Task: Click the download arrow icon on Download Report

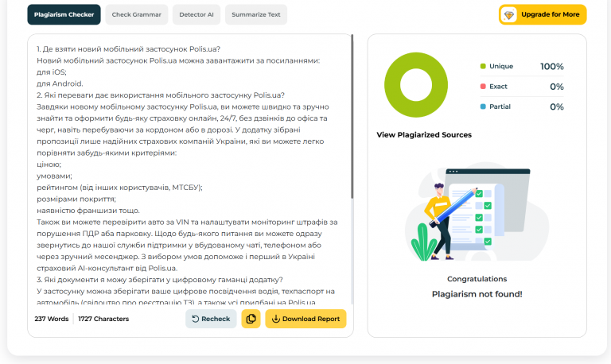Action: click(x=276, y=319)
